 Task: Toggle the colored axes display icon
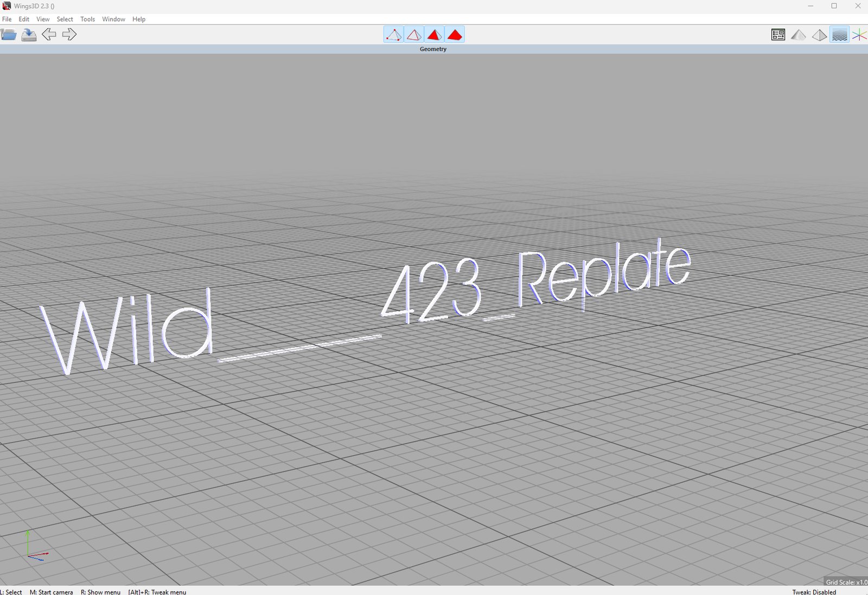[x=859, y=35]
